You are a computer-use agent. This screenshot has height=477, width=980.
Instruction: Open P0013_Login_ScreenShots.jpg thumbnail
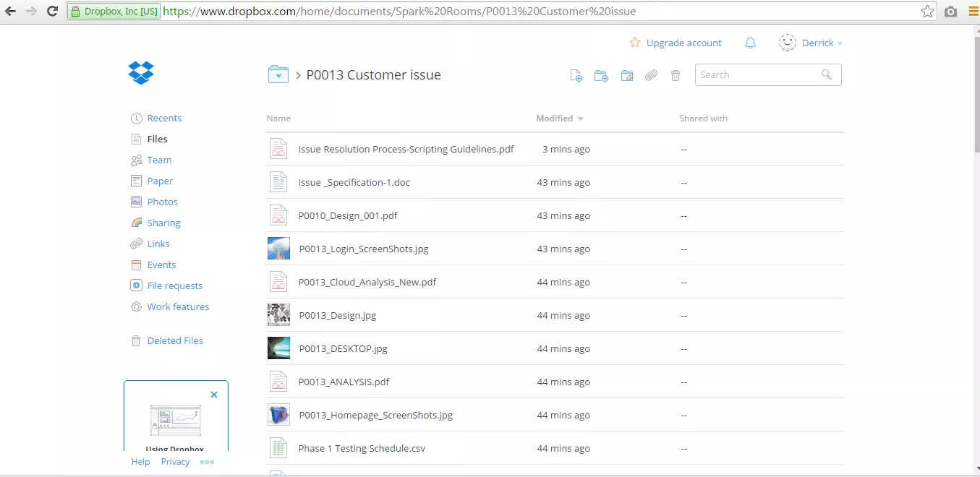point(278,249)
